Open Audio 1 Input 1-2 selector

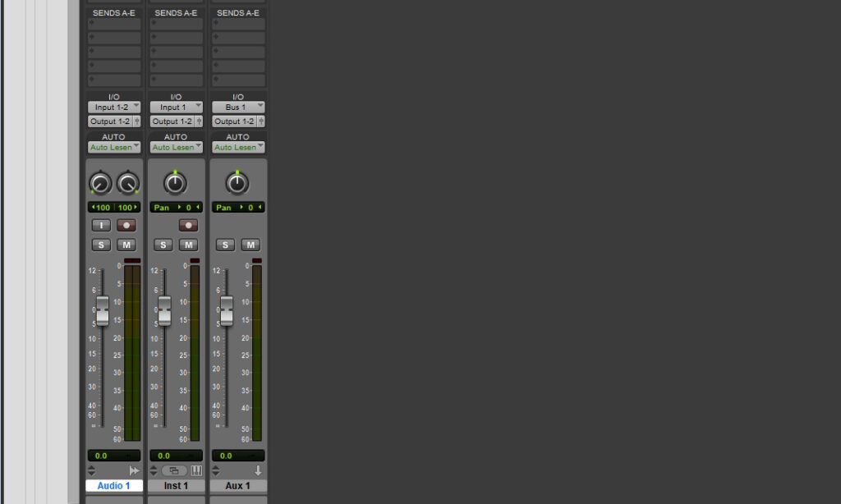(114, 108)
